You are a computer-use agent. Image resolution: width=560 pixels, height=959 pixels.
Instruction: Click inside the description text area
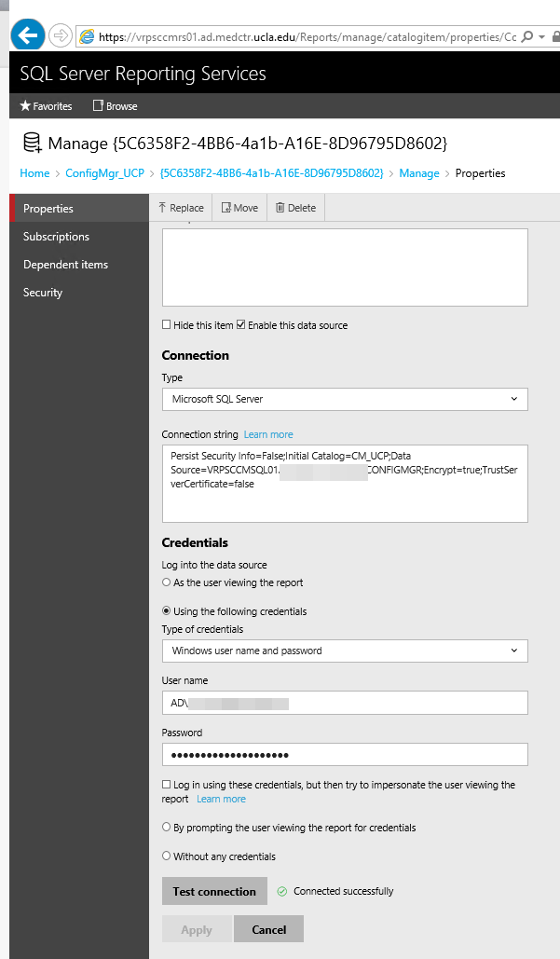[x=345, y=267]
